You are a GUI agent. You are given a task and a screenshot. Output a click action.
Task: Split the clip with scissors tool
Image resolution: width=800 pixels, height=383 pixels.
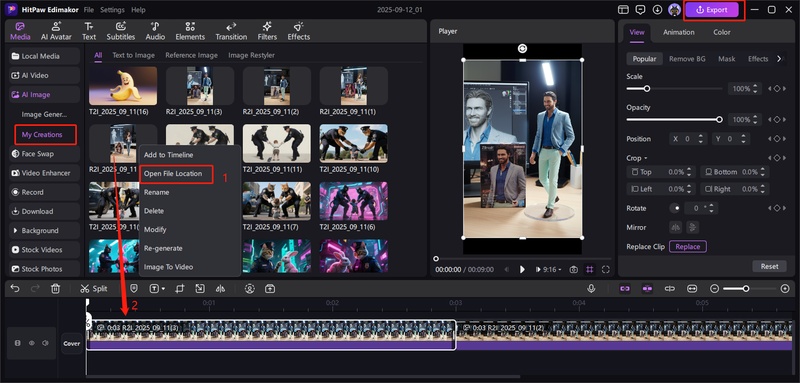click(x=93, y=289)
